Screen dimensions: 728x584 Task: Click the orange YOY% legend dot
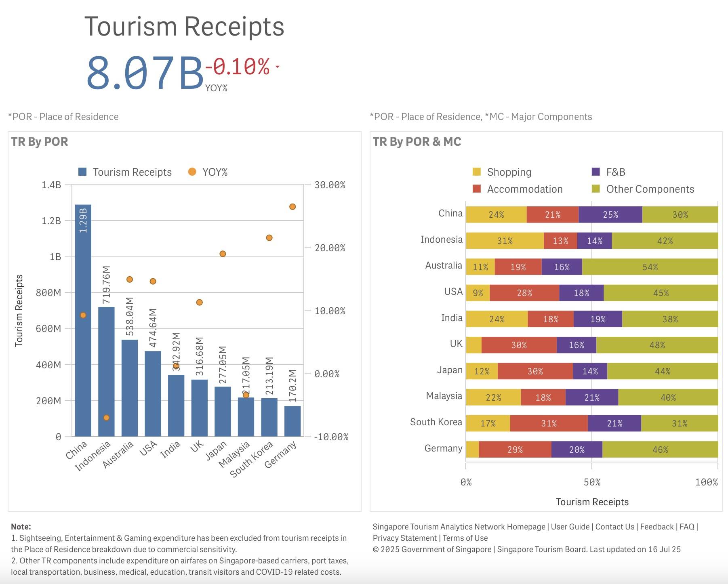192,172
